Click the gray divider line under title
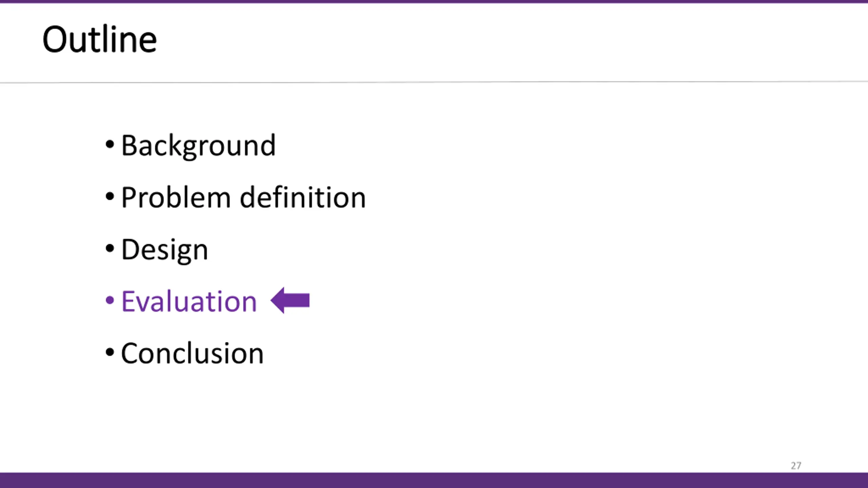 tap(434, 82)
